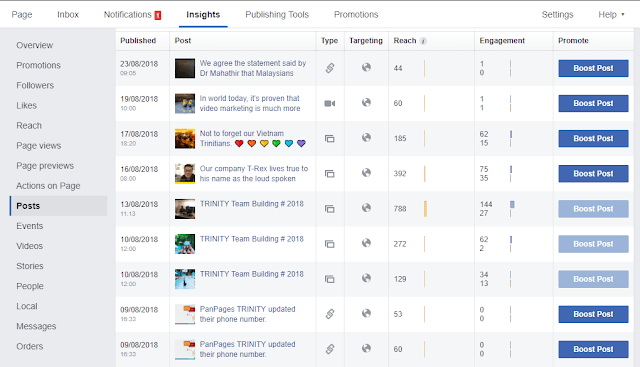Click the album type icon for 13/08/2018 post
The image size is (640, 367).
coord(330,209)
